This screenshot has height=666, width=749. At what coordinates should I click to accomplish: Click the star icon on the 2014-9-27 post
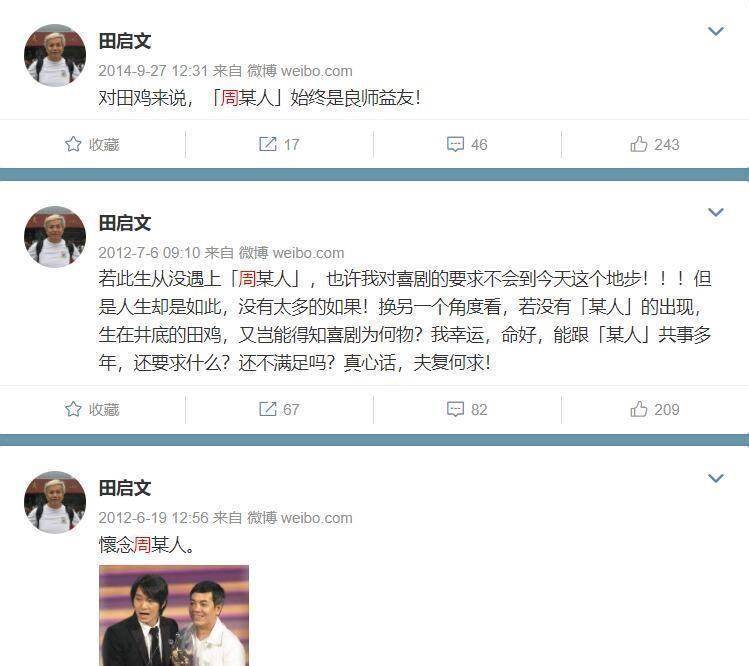73,144
